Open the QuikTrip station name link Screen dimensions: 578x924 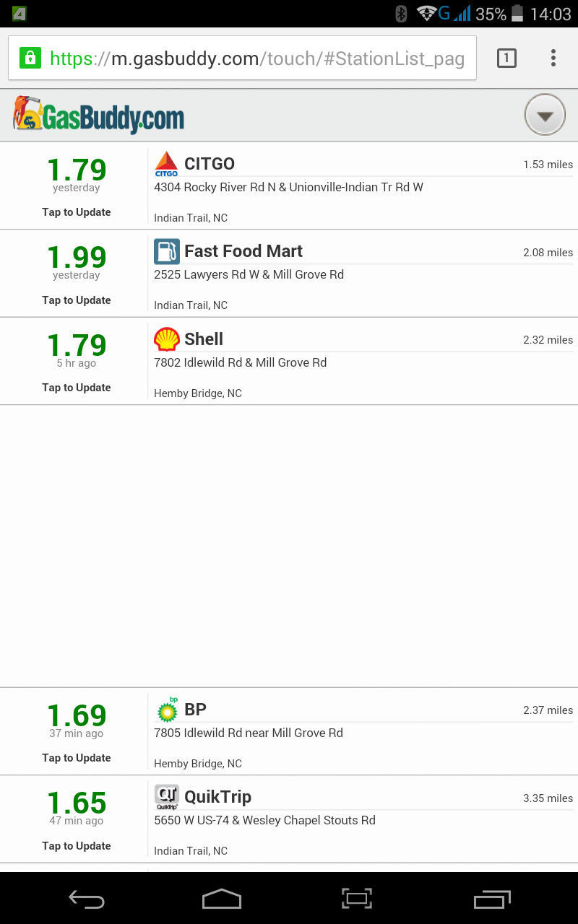217,797
